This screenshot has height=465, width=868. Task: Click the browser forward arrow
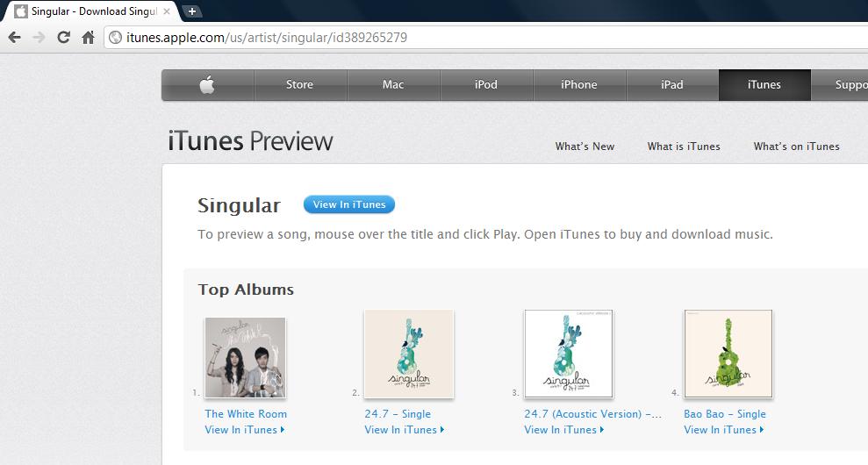[39, 38]
